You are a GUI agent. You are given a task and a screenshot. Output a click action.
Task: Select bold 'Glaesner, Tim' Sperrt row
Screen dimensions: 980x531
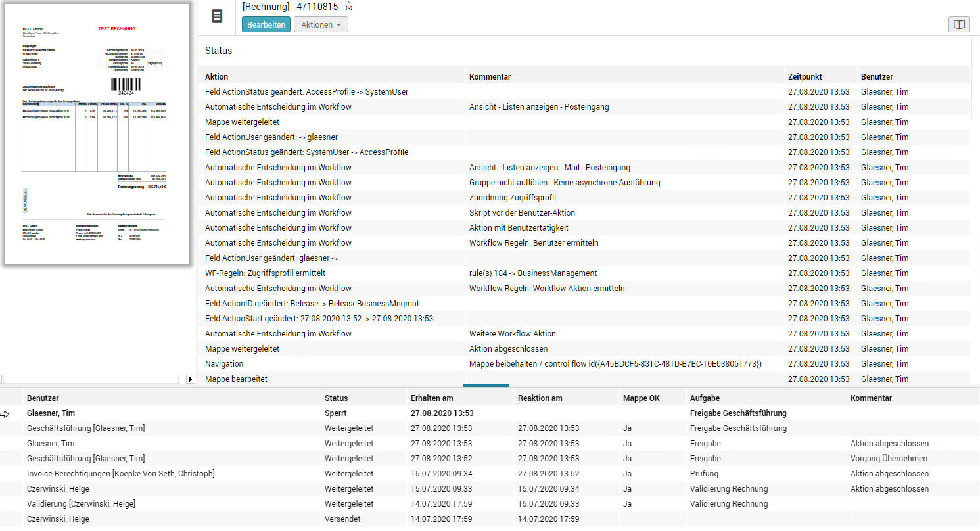[x=490, y=413]
